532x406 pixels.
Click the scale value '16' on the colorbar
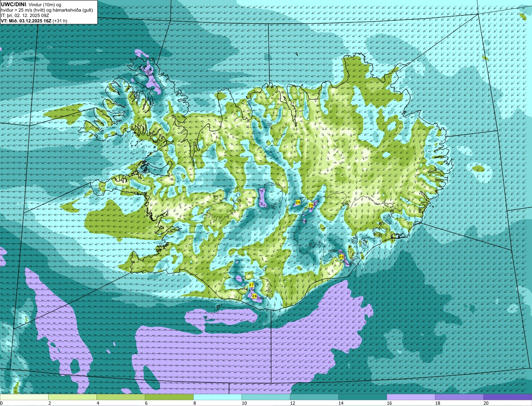click(x=389, y=403)
